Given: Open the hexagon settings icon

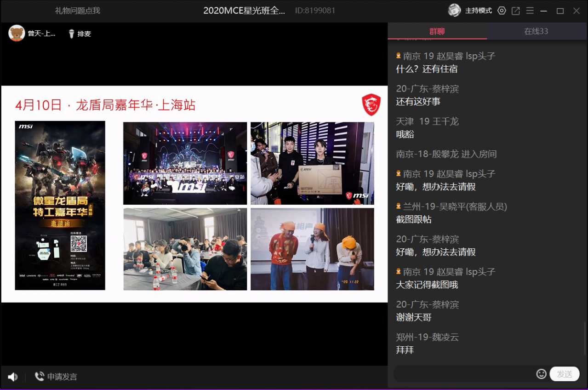Looking at the screenshot, I should pos(502,11).
